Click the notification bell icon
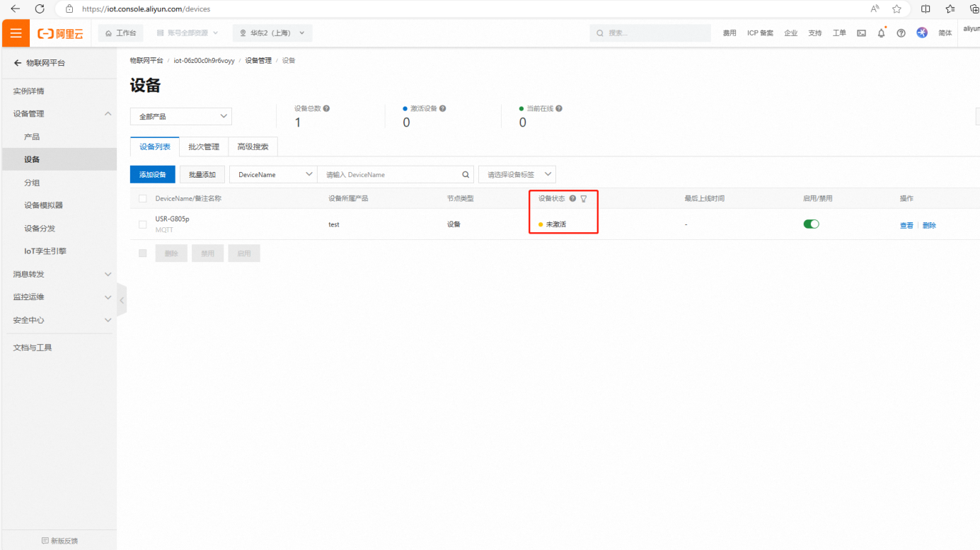 click(881, 33)
